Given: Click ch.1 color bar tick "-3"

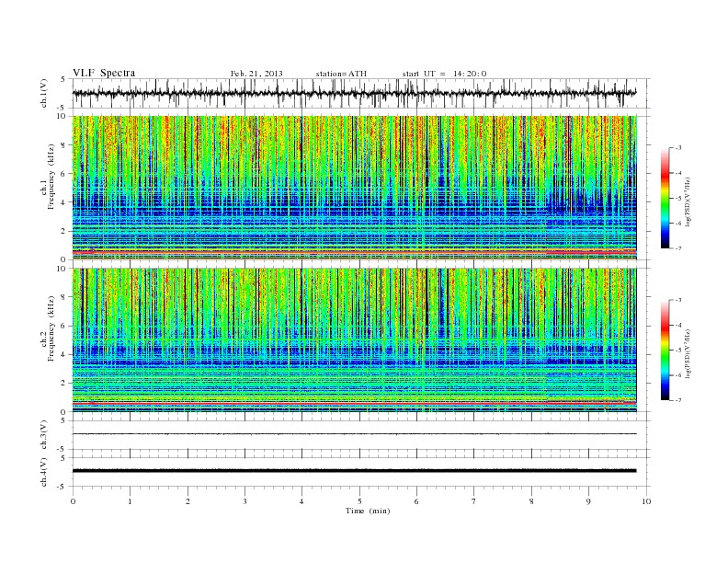Looking at the screenshot, I should click(678, 148).
